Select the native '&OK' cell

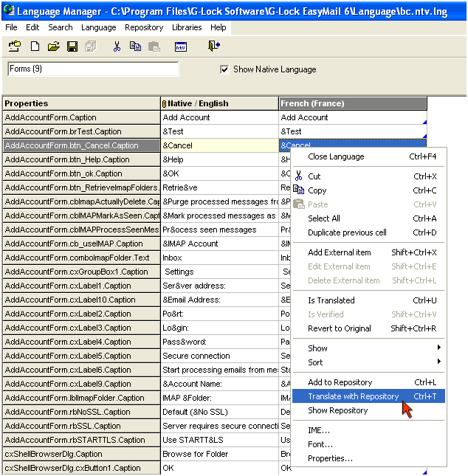coord(219,173)
